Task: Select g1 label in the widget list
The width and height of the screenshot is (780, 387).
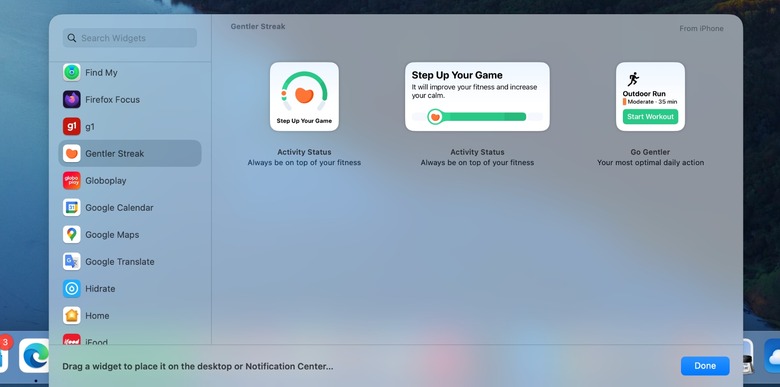Action: click(90, 127)
